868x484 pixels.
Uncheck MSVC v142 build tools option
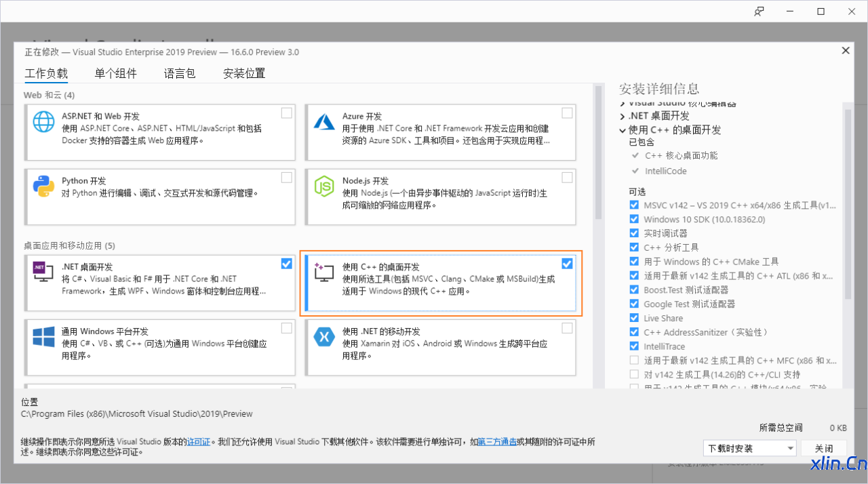[x=634, y=205]
